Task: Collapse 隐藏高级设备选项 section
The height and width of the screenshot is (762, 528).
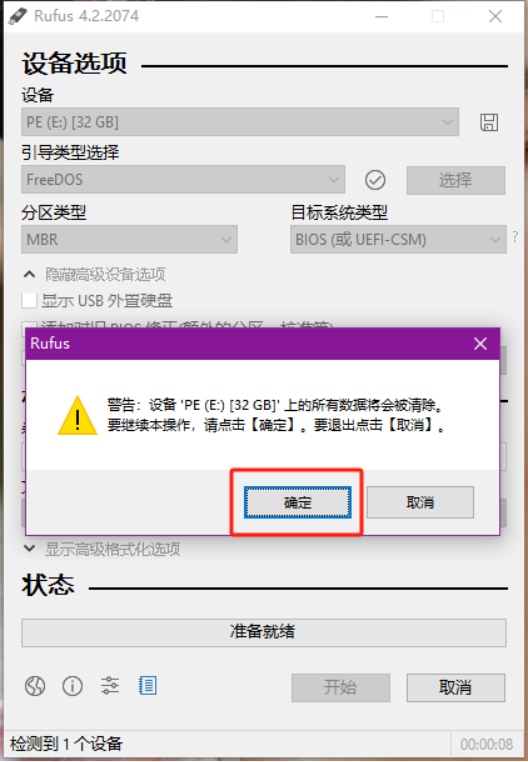Action: tap(95, 275)
